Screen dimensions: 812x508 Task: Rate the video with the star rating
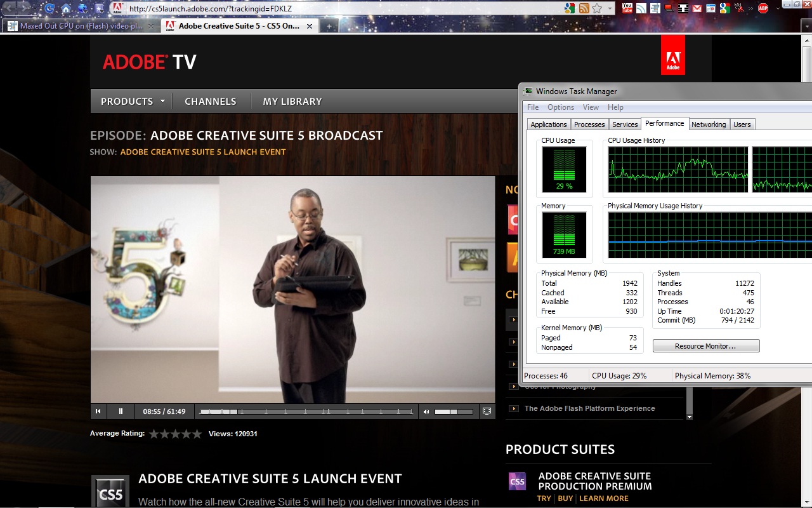(x=176, y=434)
